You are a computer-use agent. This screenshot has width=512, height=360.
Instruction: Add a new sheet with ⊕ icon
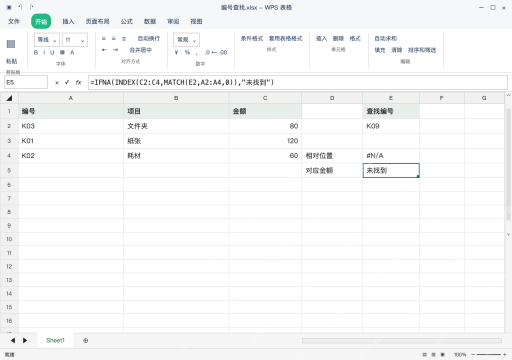(x=86, y=340)
